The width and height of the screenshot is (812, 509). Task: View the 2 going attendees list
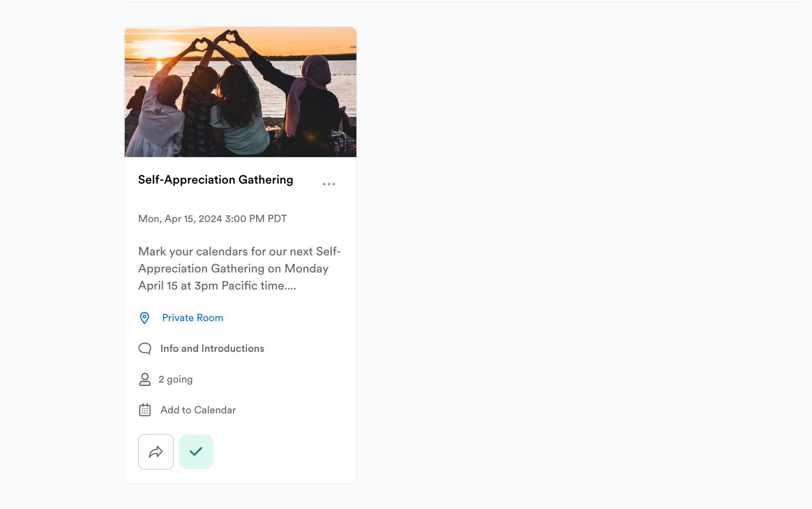pyautogui.click(x=176, y=379)
